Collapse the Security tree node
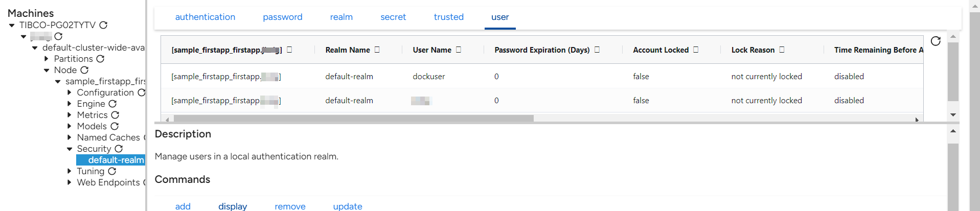The height and width of the screenshot is (211, 980). [x=70, y=149]
